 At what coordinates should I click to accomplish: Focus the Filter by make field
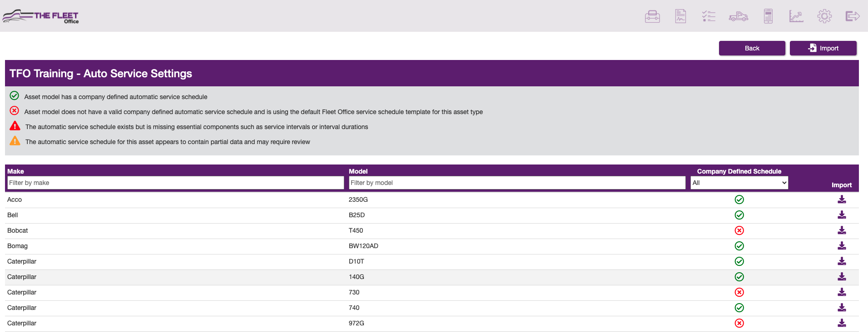coord(175,183)
